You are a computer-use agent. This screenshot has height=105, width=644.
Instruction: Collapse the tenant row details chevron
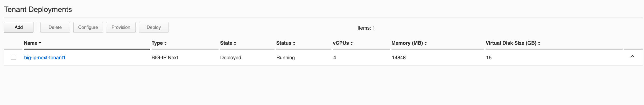coord(632,56)
